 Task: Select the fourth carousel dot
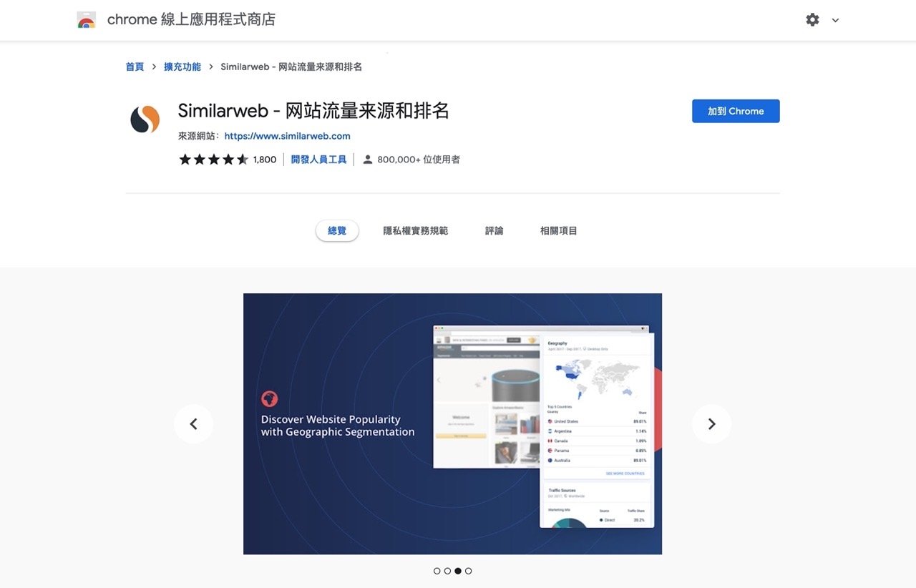pos(468,571)
